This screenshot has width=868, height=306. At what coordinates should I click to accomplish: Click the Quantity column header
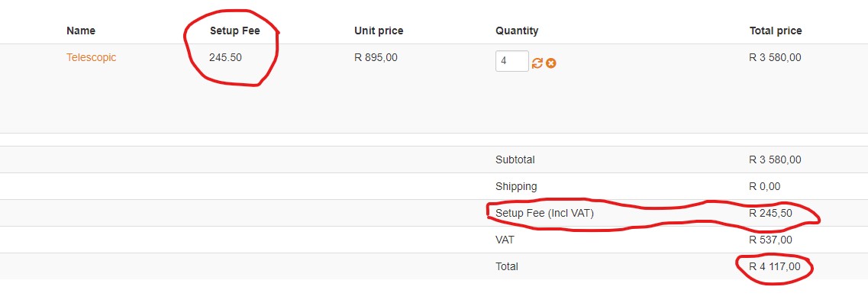pyautogui.click(x=517, y=31)
